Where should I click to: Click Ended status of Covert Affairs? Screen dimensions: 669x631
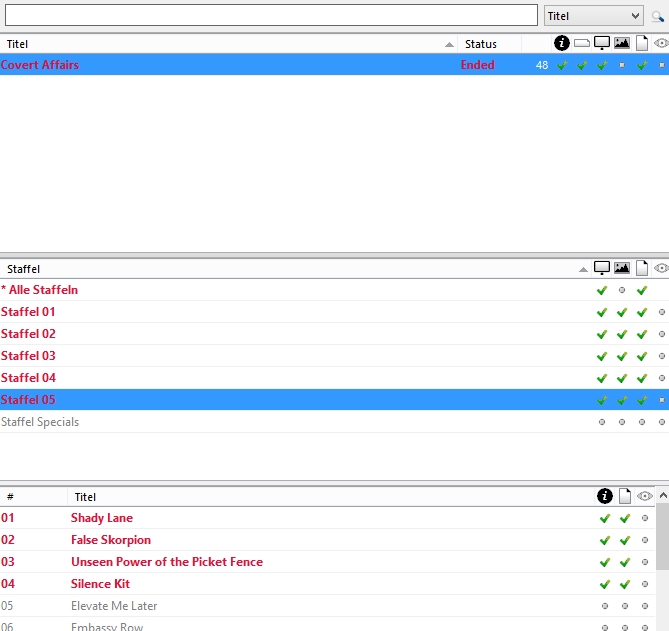point(477,65)
